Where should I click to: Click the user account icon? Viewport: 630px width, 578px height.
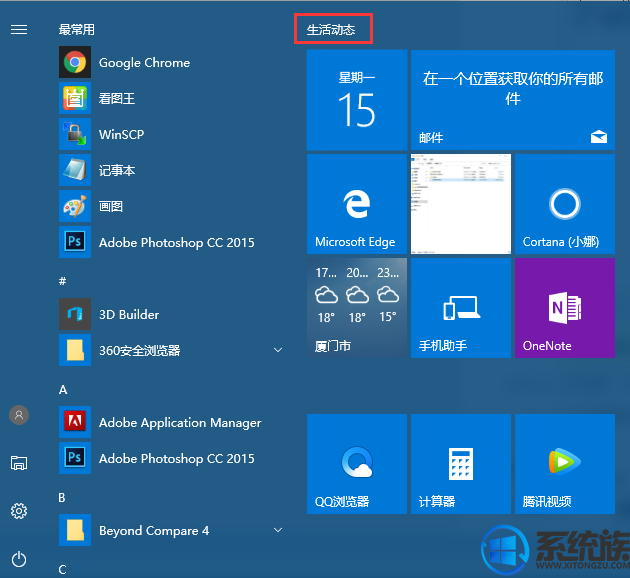point(19,415)
